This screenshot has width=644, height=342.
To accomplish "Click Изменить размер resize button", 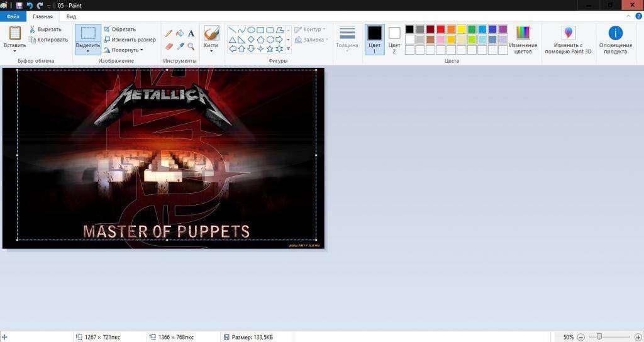I will 130,40.
